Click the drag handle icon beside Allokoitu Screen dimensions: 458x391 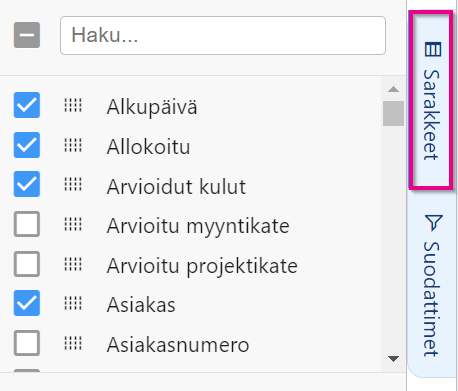click(73, 145)
